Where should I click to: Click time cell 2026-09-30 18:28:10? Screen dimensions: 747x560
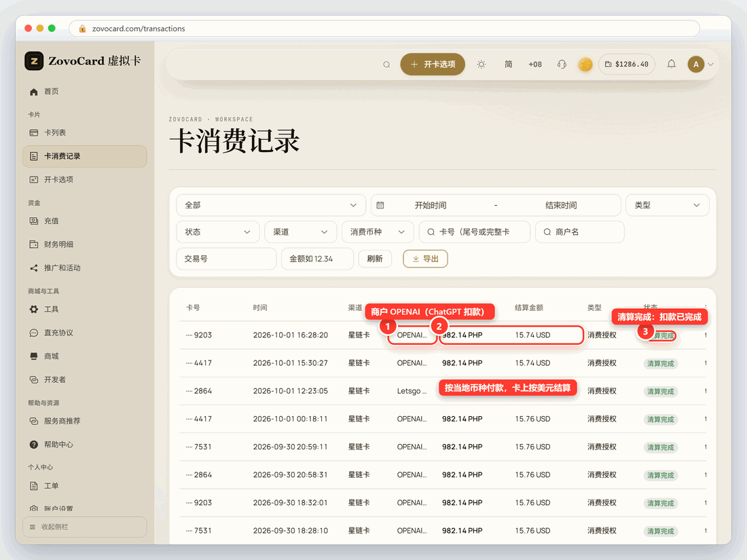click(290, 531)
